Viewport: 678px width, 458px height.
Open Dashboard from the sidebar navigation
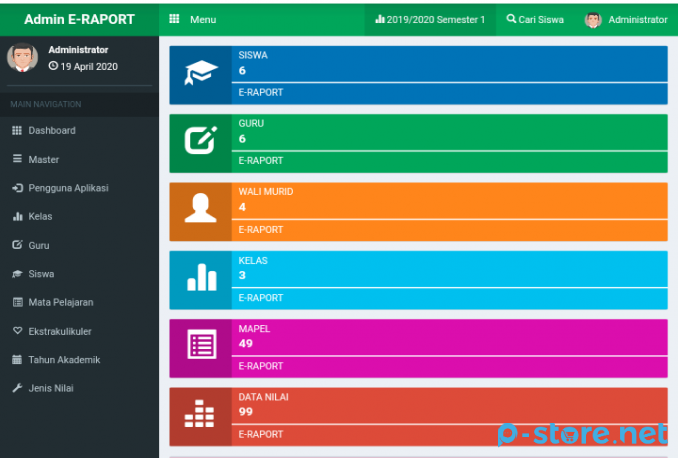[51, 131]
